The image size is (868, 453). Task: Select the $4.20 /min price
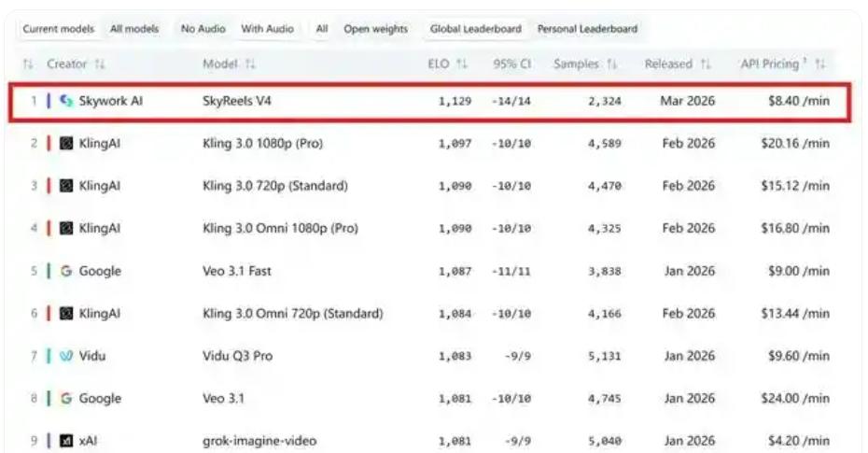[799, 441]
